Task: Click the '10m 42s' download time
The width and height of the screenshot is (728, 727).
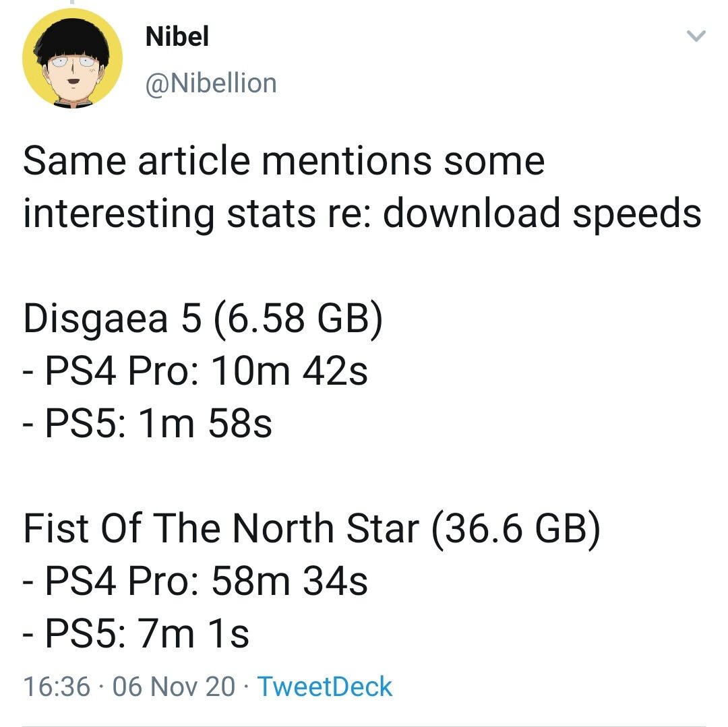Action: pos(289,371)
